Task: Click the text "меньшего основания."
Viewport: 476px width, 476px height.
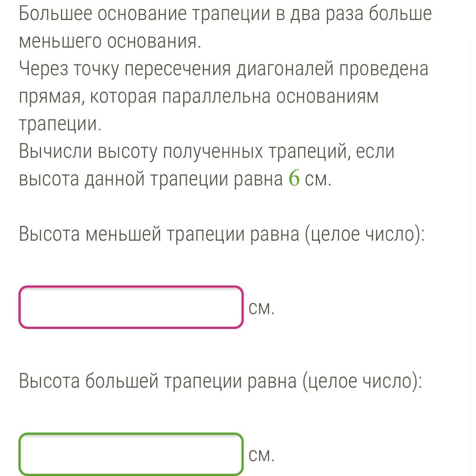Action: point(110,41)
